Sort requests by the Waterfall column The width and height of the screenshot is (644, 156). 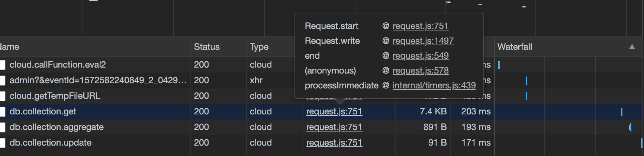pos(515,47)
